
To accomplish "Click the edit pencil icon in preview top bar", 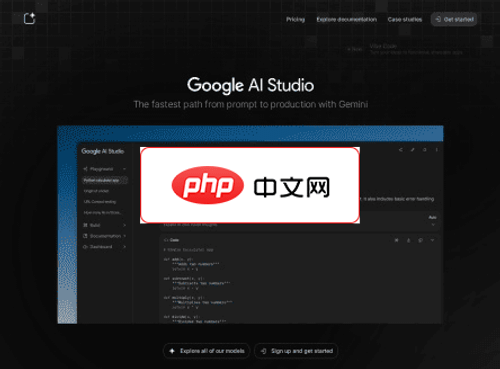I will pos(413,150).
